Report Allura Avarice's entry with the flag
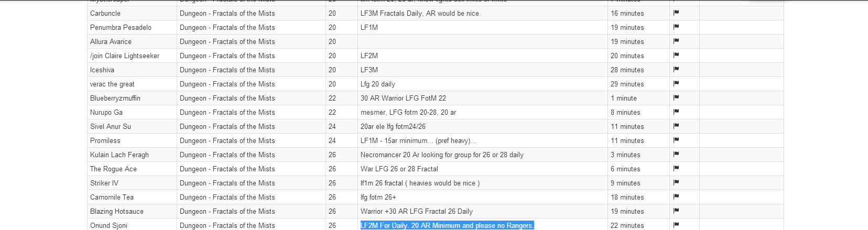This screenshot has height=230, width=868. tap(676, 41)
